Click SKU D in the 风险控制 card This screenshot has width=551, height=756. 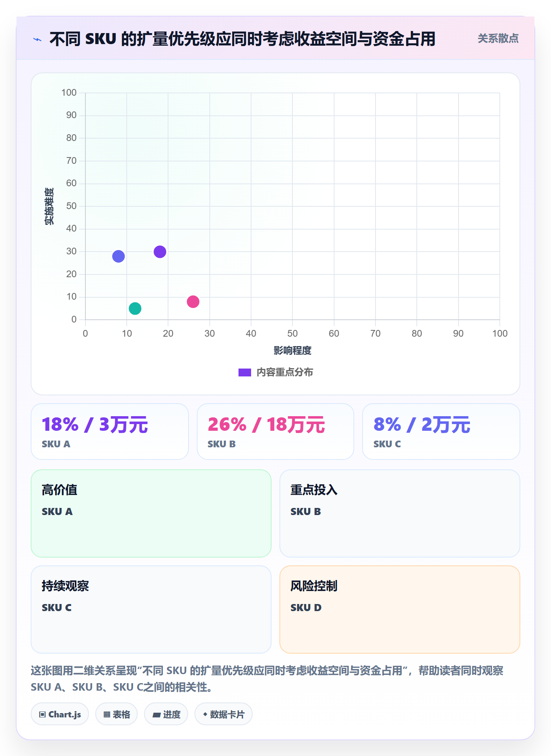pos(306,608)
